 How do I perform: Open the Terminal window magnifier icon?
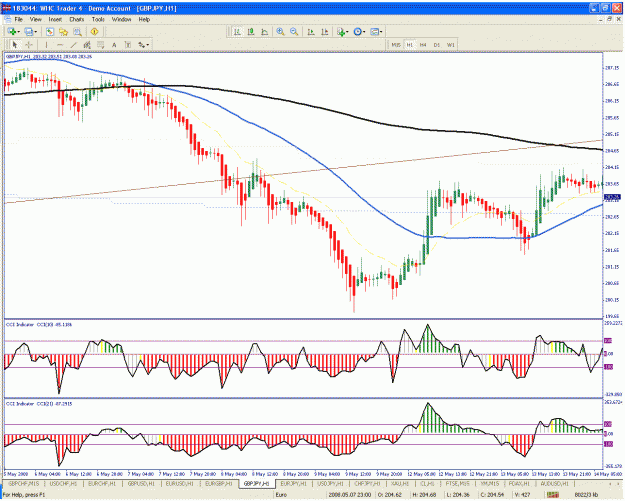77,31
